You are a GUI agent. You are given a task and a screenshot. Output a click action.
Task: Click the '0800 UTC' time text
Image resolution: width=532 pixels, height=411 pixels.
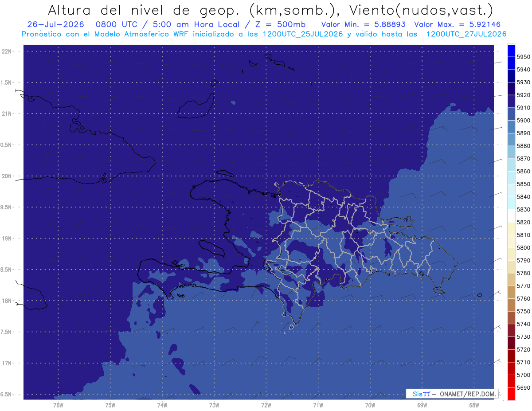click(117, 24)
